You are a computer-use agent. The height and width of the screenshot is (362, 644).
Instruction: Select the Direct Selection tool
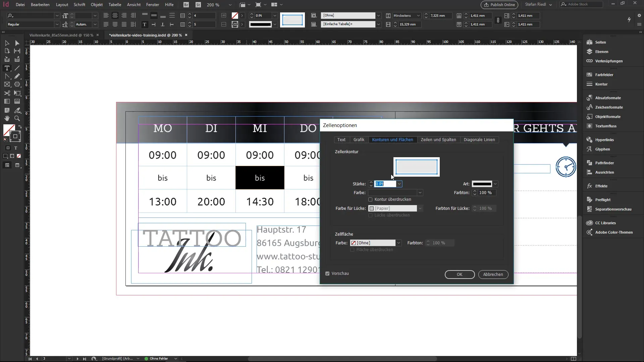(x=17, y=43)
